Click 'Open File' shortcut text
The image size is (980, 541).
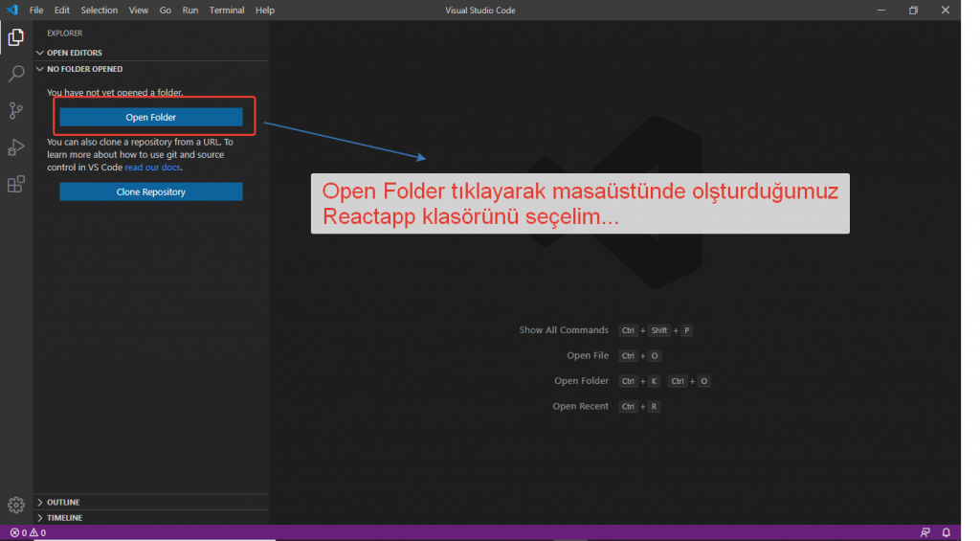(x=588, y=355)
